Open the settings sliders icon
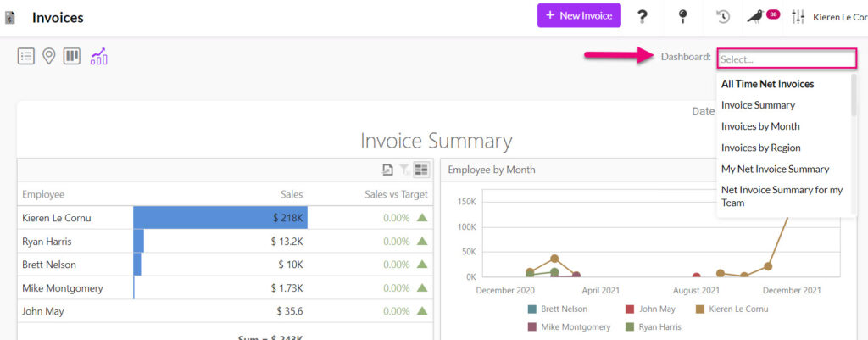Viewport: 868px width, 340px height. (798, 17)
